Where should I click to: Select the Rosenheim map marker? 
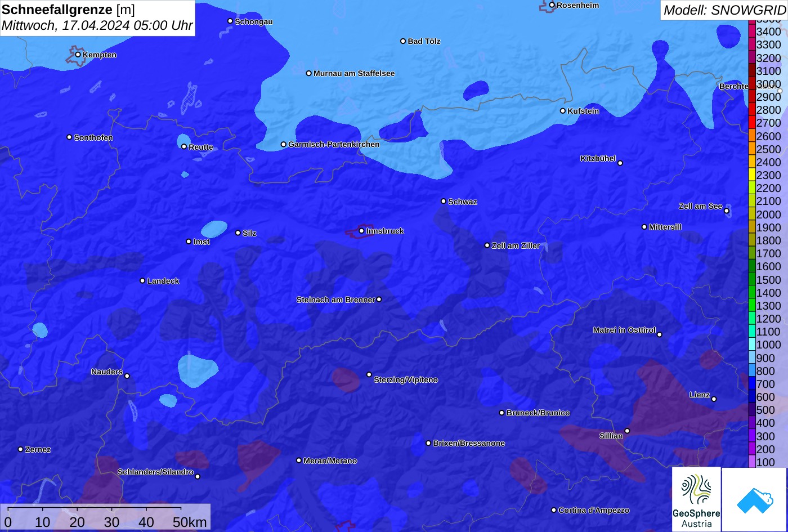coord(552,5)
